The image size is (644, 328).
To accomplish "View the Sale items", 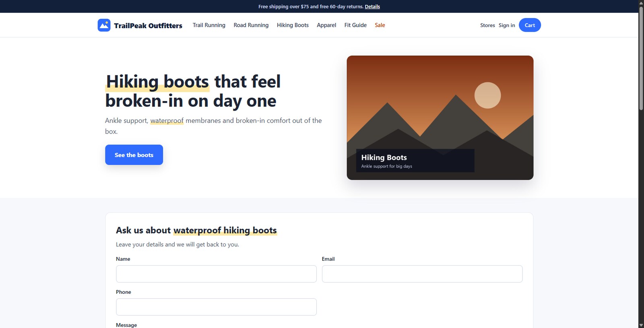I will [x=380, y=25].
